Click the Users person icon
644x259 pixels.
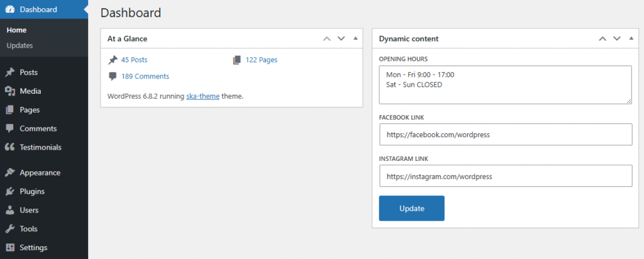pyautogui.click(x=9, y=210)
